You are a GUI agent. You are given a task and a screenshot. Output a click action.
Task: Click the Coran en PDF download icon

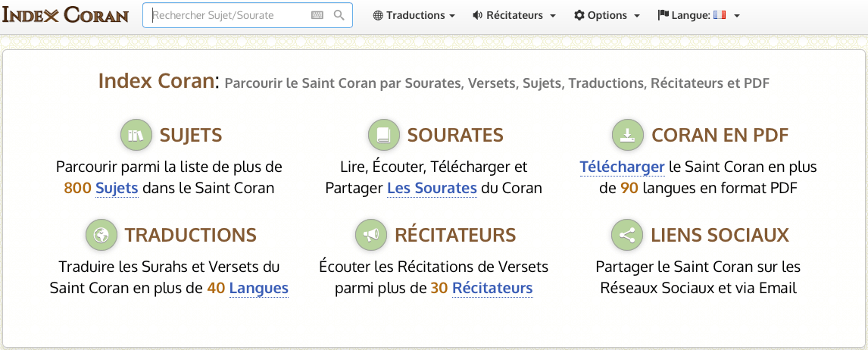pyautogui.click(x=628, y=135)
